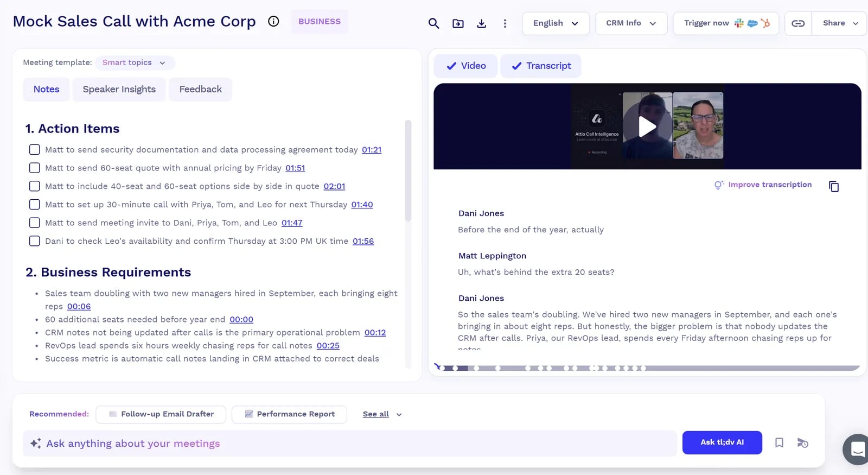The image size is (868, 475).
Task: Click the info icon beside meeting title
Action: (x=273, y=21)
